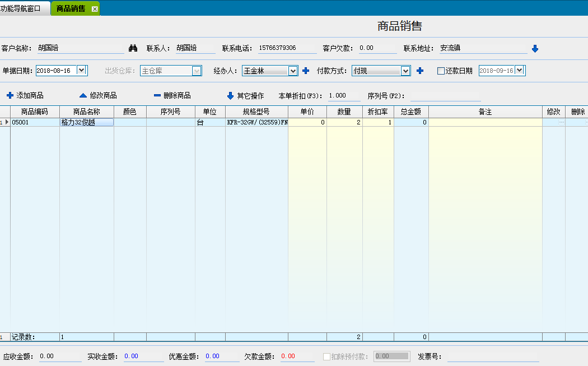The height and width of the screenshot is (366, 588).
Task: Select the 格力32俊越 product name cell
Action: [x=87, y=122]
